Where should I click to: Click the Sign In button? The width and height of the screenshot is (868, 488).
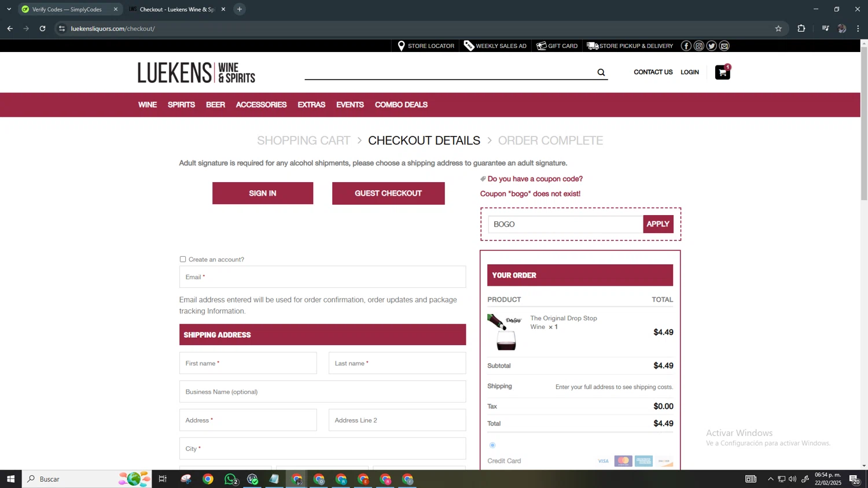coord(263,193)
